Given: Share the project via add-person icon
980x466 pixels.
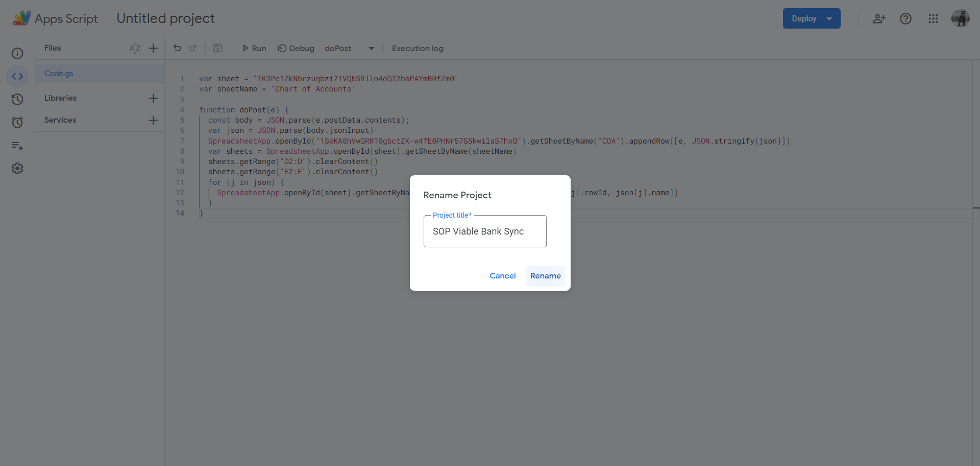Looking at the screenshot, I should tap(879, 18).
